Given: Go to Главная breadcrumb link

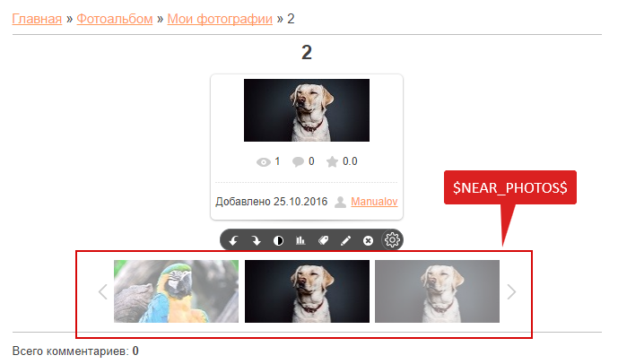Looking at the screenshot, I should 37,19.
